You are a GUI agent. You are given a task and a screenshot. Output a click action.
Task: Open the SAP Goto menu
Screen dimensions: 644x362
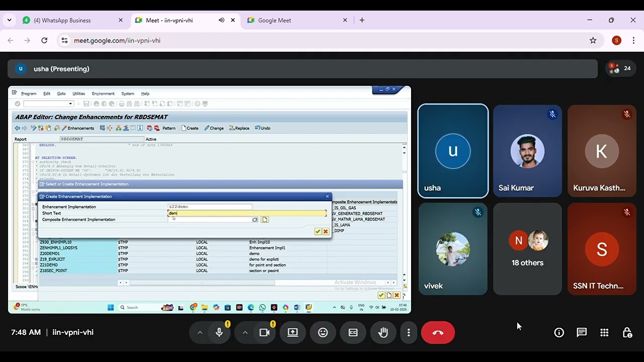(61, 94)
